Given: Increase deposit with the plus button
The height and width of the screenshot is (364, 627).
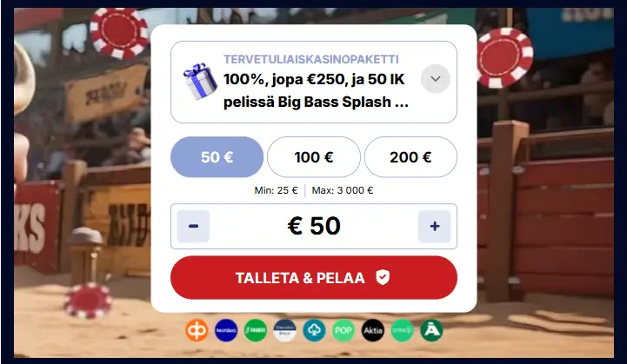Looking at the screenshot, I should tap(435, 226).
